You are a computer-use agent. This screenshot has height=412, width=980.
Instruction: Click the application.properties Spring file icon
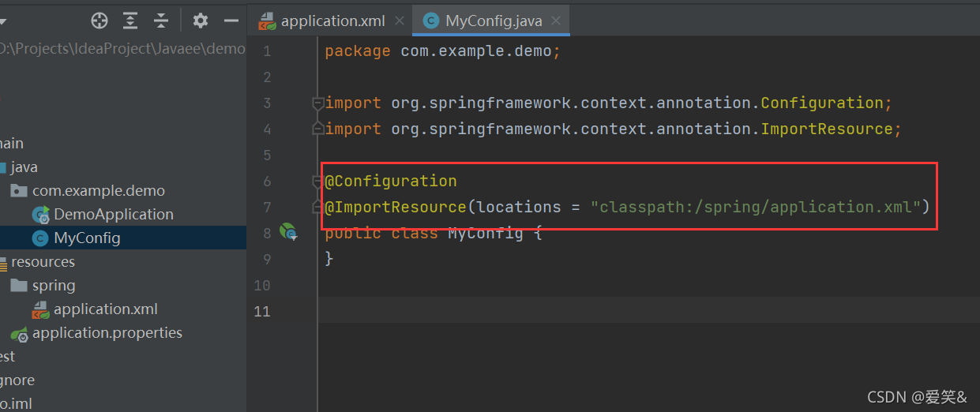click(x=20, y=333)
